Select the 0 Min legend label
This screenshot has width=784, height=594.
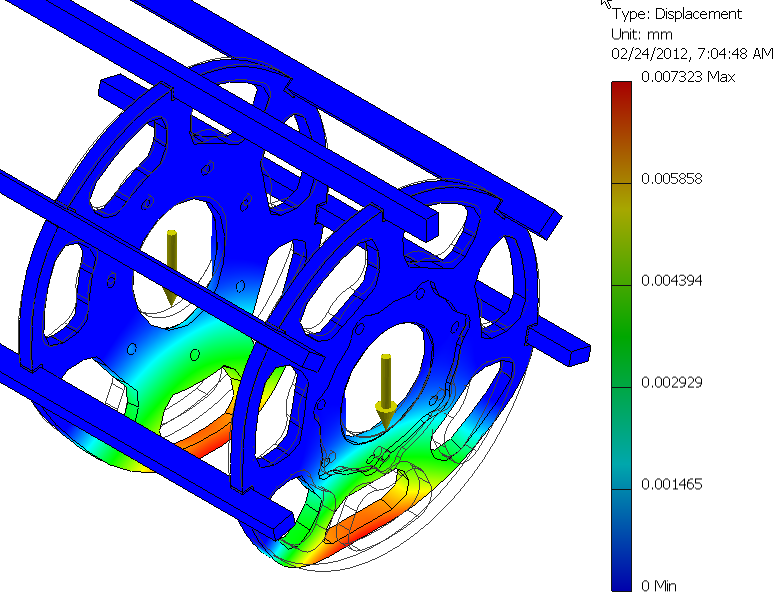coord(659,586)
